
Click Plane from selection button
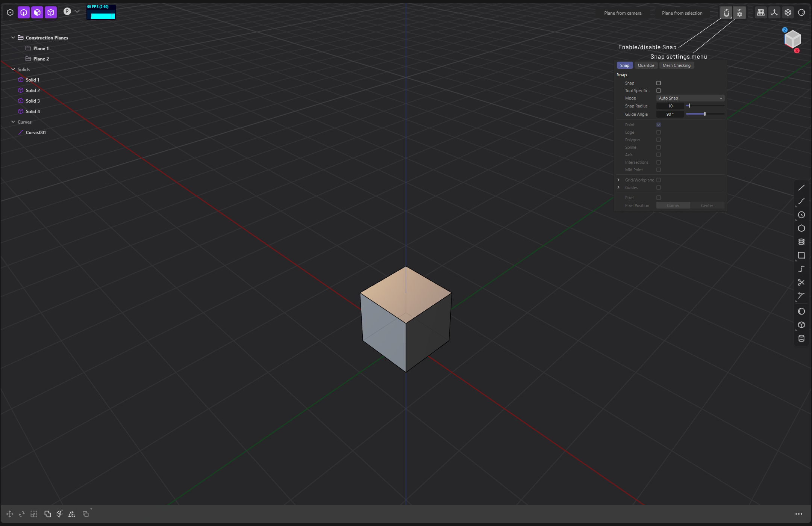[x=682, y=13]
